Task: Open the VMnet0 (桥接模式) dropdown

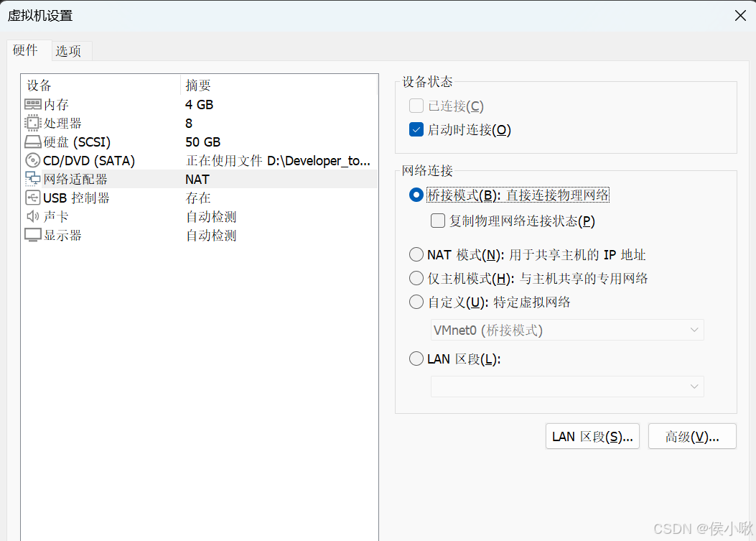Action: pos(567,330)
